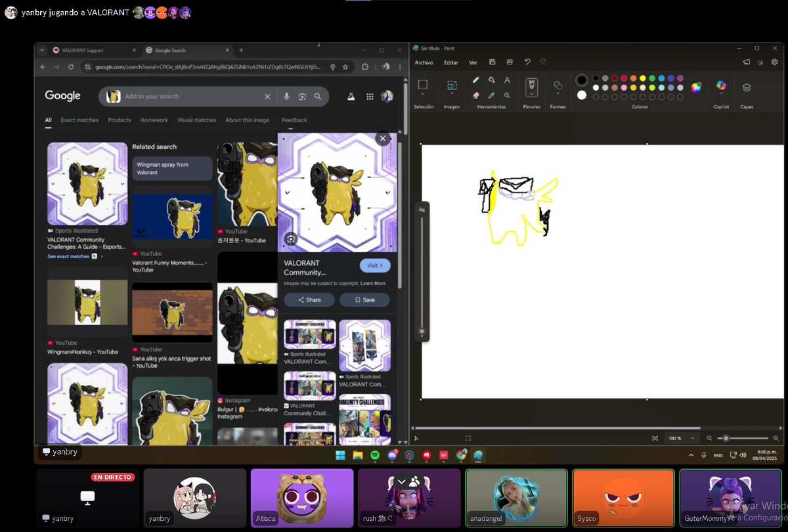Clear the Google search box
788x532 pixels.
[x=267, y=97]
